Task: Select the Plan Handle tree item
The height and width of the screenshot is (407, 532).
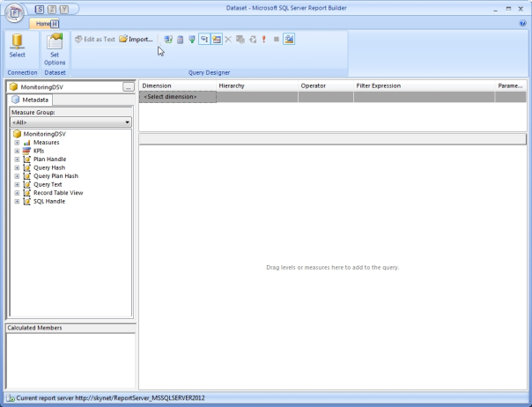Action: tap(50, 159)
